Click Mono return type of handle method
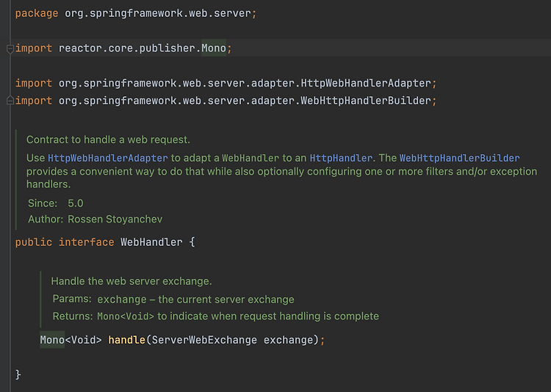This screenshot has height=392, width=551. pos(52,340)
